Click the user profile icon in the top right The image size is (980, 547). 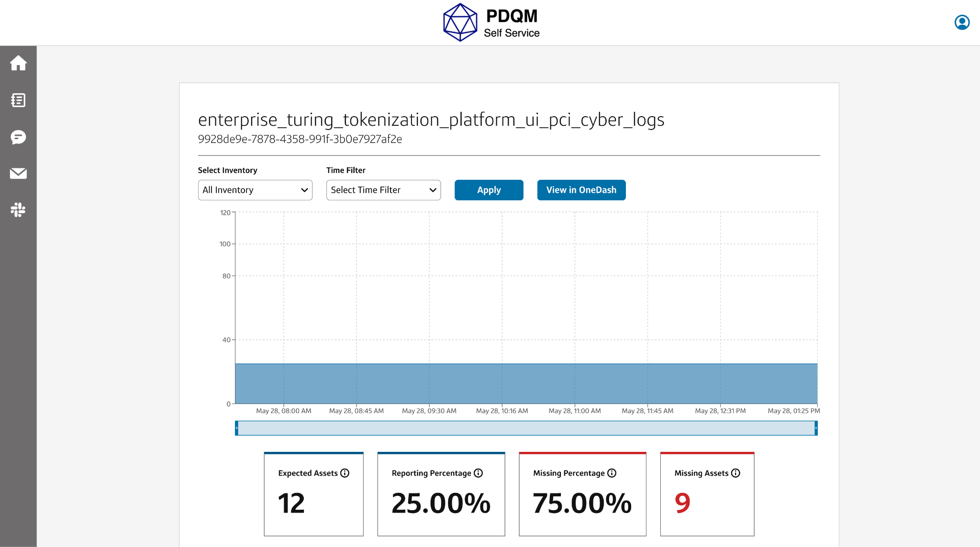(x=962, y=22)
